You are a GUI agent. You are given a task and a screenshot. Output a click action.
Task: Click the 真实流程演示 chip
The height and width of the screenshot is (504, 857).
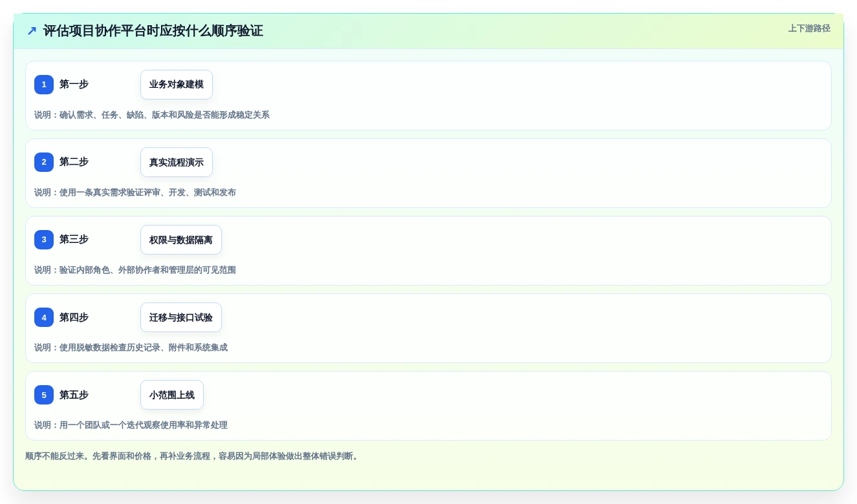177,162
